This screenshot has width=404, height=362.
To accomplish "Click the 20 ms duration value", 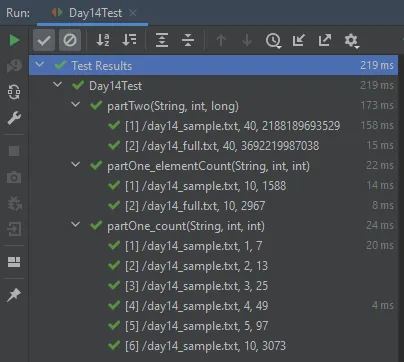I will 380,245.
